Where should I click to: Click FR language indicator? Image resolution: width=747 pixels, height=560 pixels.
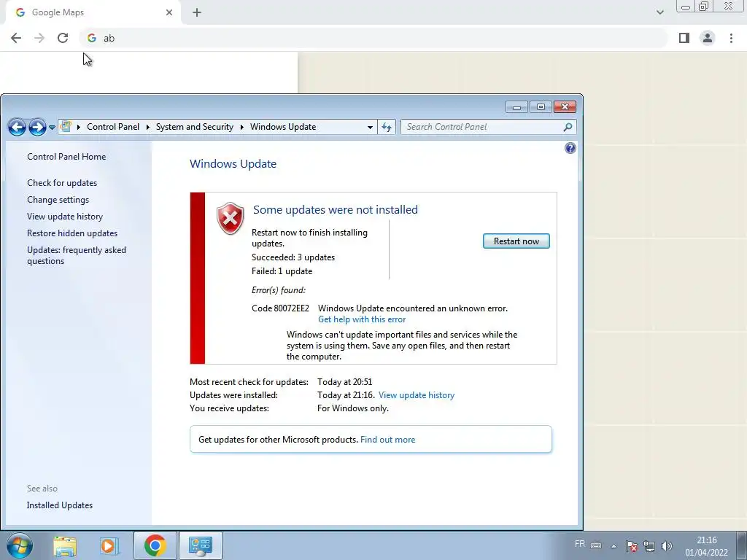579,544
